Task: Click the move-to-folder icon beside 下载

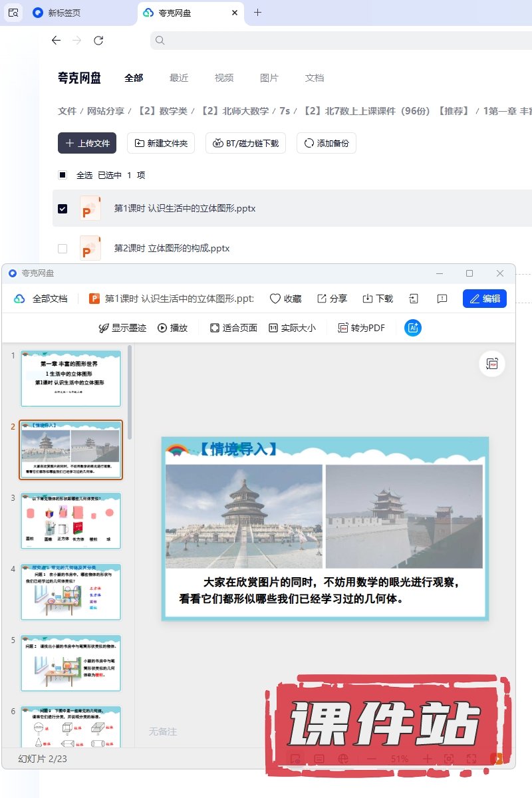Action: (414, 299)
